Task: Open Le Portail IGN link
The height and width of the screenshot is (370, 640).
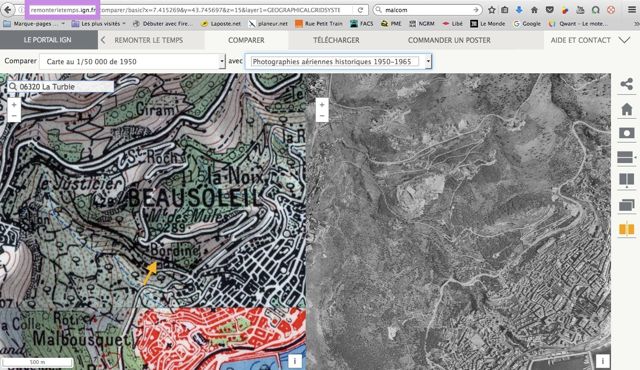Action: (x=49, y=40)
